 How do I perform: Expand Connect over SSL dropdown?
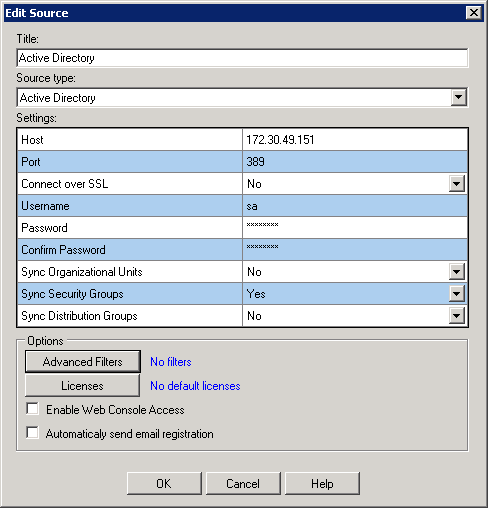point(456,184)
